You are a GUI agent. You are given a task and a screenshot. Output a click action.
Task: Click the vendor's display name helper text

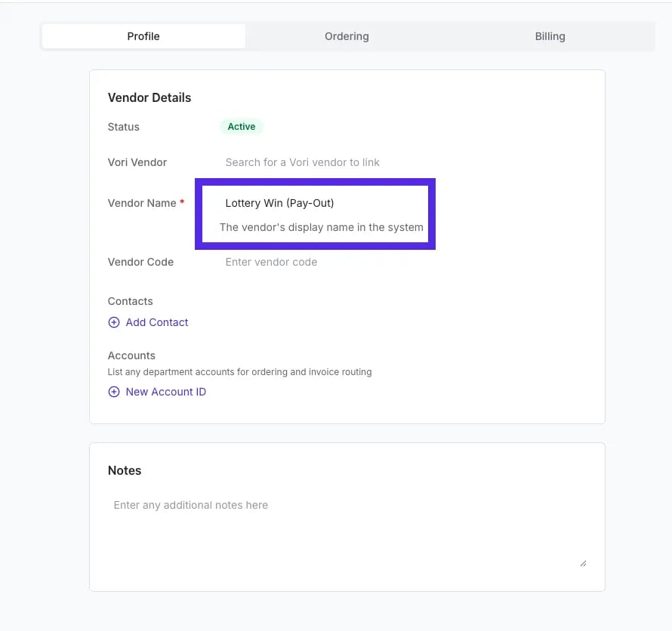[x=322, y=227]
